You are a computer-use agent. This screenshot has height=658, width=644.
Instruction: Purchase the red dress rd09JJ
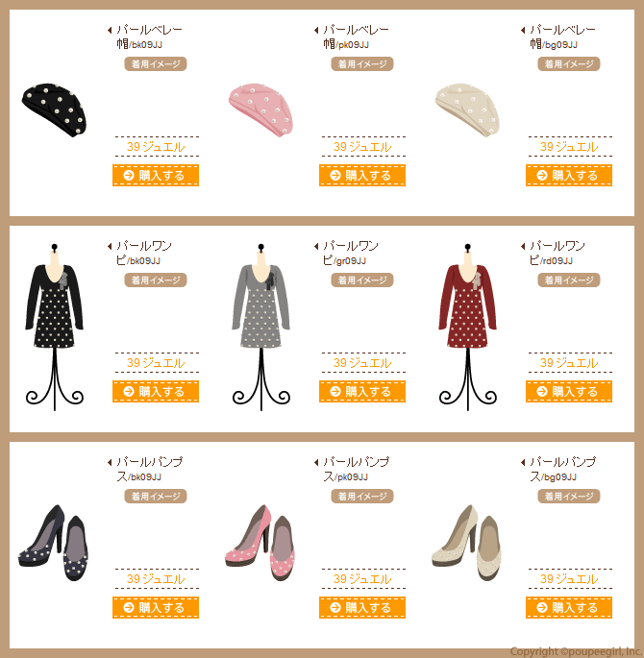click(x=569, y=391)
